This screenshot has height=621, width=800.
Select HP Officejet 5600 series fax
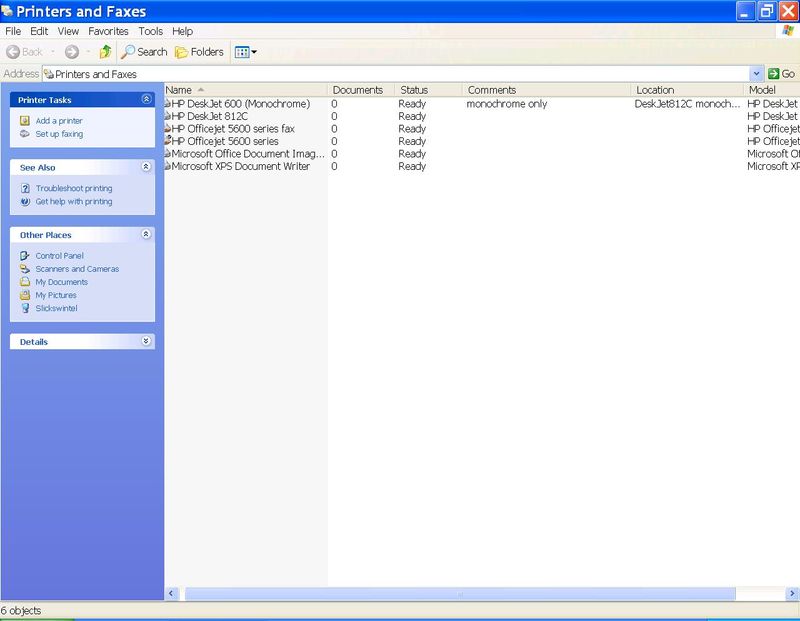click(x=233, y=129)
